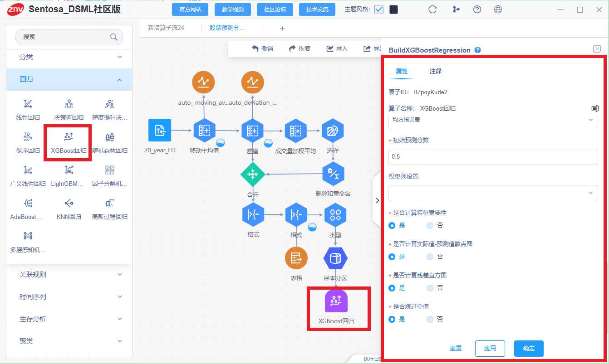Open the help question-mark icon in title bar
The image size is (609, 364).
477,9
